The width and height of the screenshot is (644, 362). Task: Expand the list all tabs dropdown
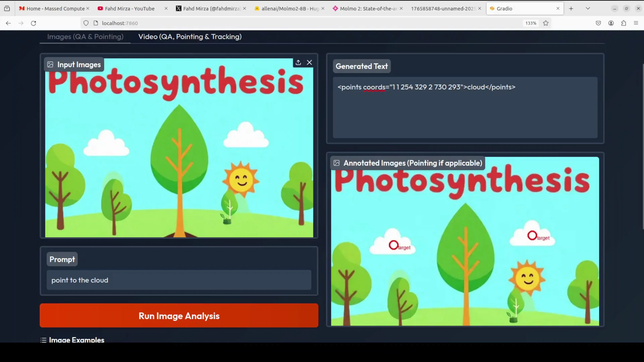tap(588, 8)
